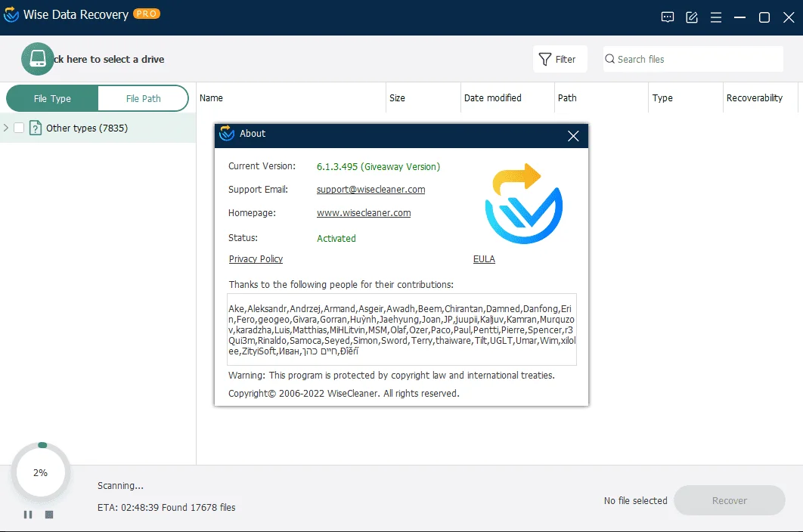Open the hamburger menu in title bar

pos(716,17)
